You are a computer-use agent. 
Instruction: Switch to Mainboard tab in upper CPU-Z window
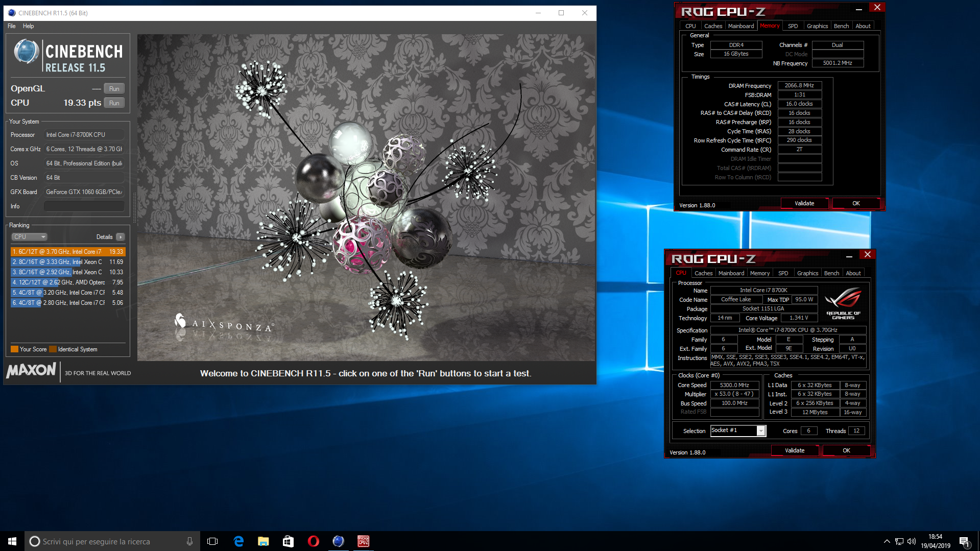pyautogui.click(x=741, y=26)
